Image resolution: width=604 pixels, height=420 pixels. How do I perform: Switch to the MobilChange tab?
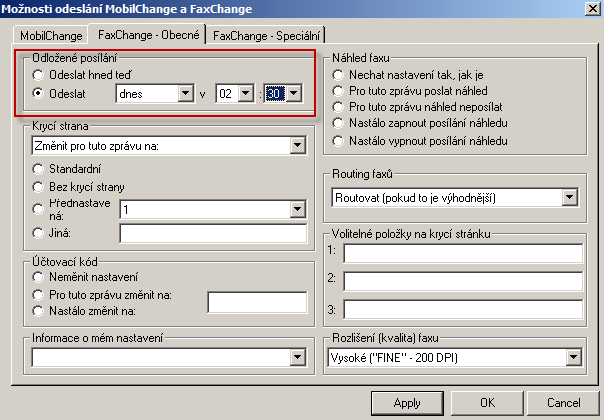(x=51, y=35)
